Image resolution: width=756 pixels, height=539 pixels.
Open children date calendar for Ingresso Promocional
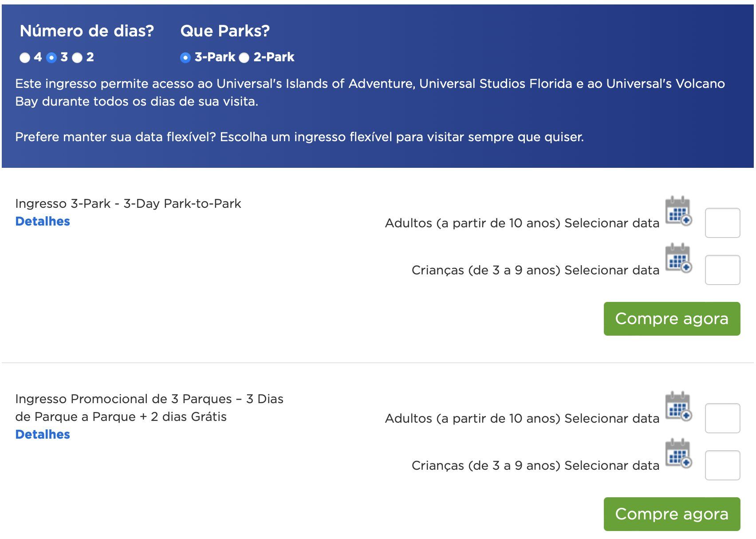[x=678, y=453]
